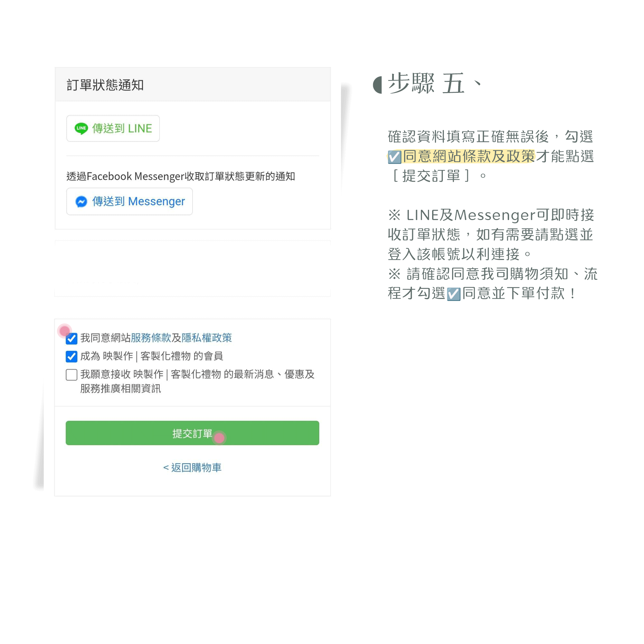Uncheck 成為映製作會員 checkbox

click(71, 357)
